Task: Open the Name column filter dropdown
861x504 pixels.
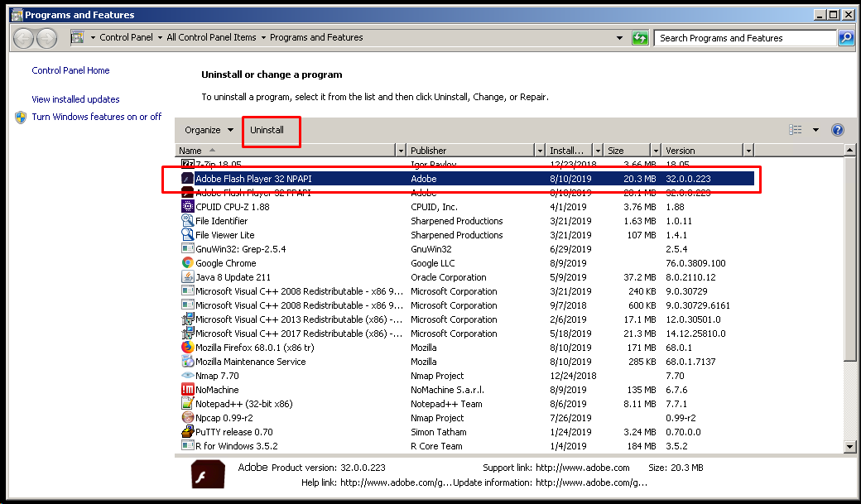Action: click(x=401, y=151)
